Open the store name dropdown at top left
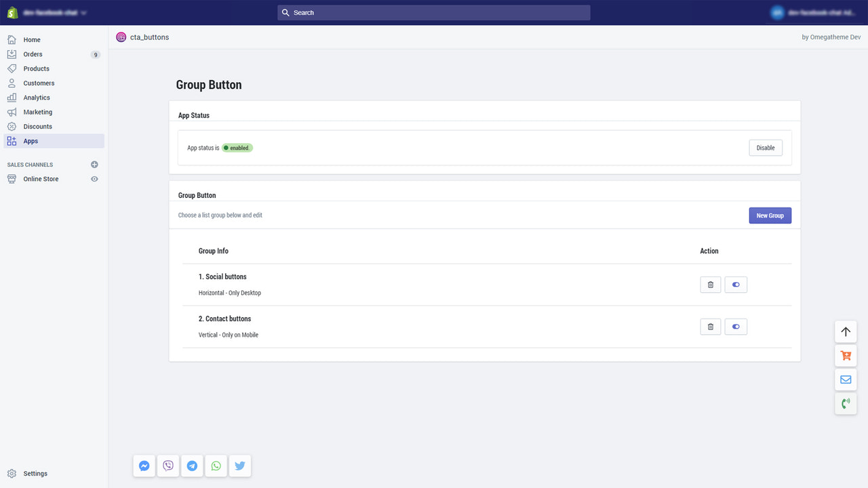The image size is (868, 488). [51, 12]
